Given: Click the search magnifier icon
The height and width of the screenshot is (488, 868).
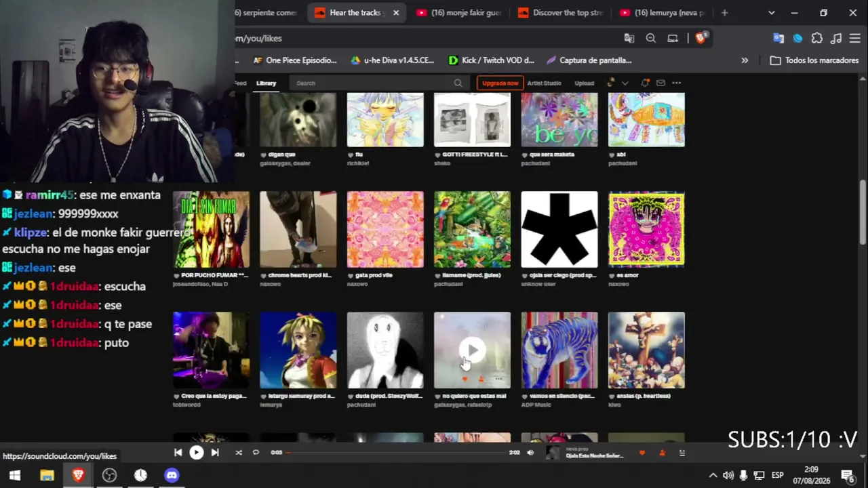Looking at the screenshot, I should click(x=458, y=83).
